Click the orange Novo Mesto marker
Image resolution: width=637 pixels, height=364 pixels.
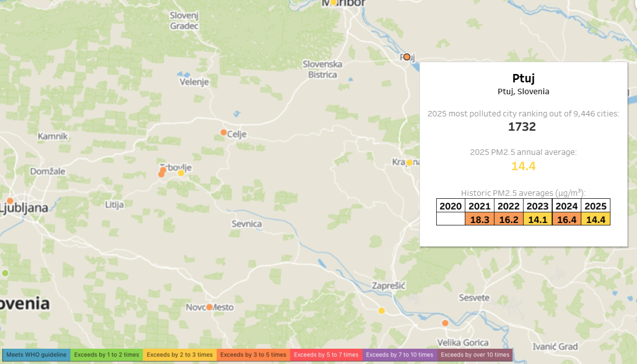209,307
